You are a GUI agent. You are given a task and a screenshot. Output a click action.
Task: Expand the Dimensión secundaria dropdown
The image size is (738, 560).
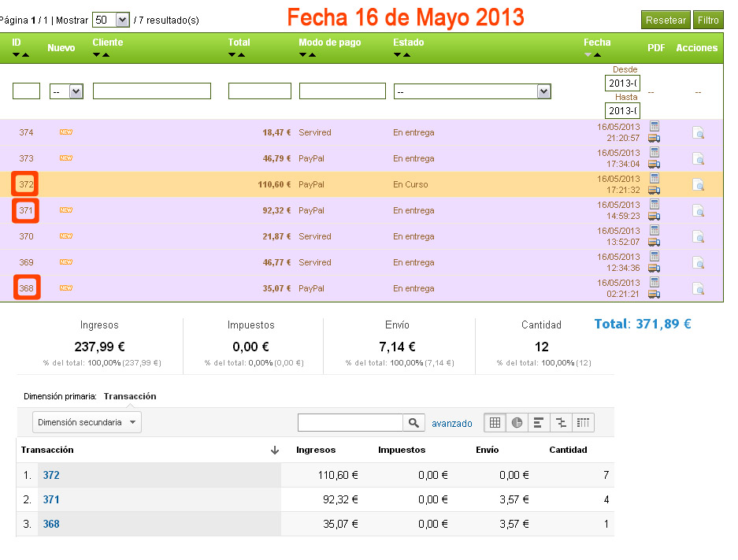click(x=87, y=422)
